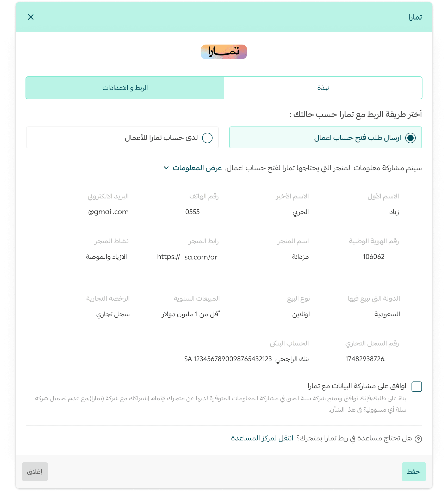Viewport: 448px width, 491px height.
Task: Switch to the نبذة tab
Action: (x=323, y=88)
